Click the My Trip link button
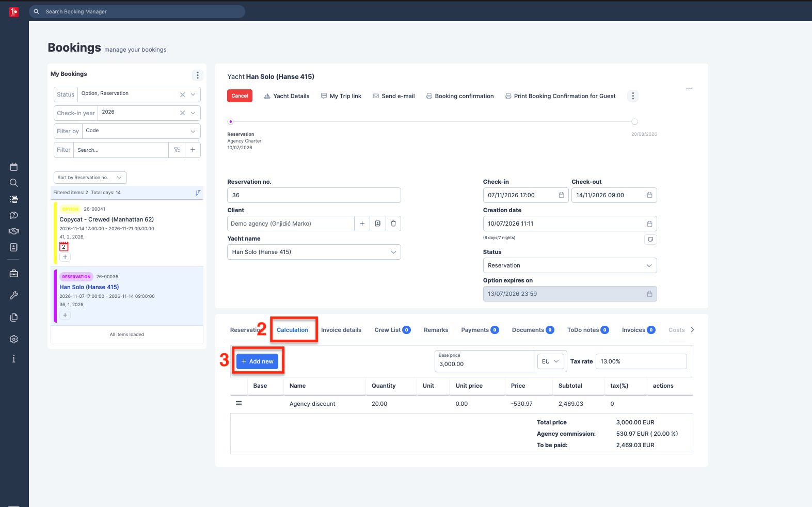The height and width of the screenshot is (507, 812). point(341,96)
